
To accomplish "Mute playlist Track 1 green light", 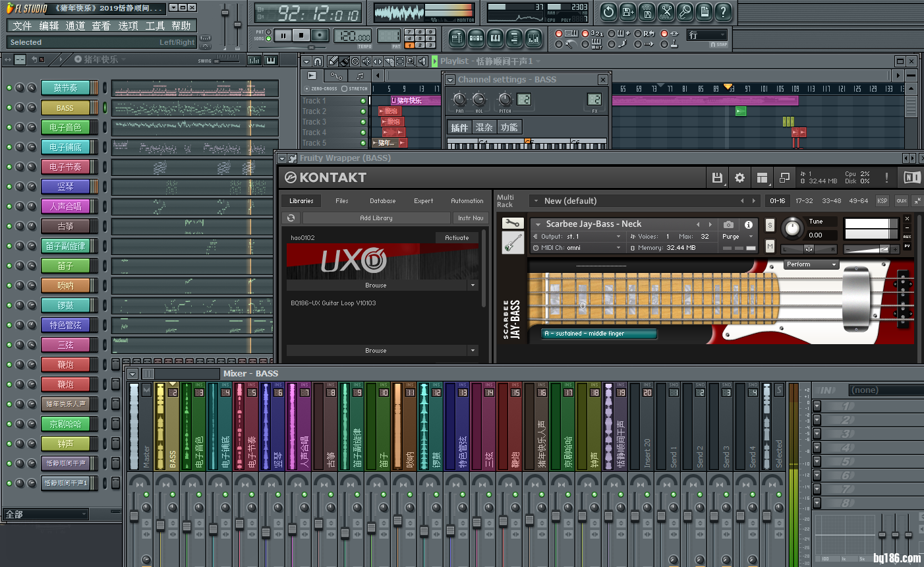I will pyautogui.click(x=363, y=101).
